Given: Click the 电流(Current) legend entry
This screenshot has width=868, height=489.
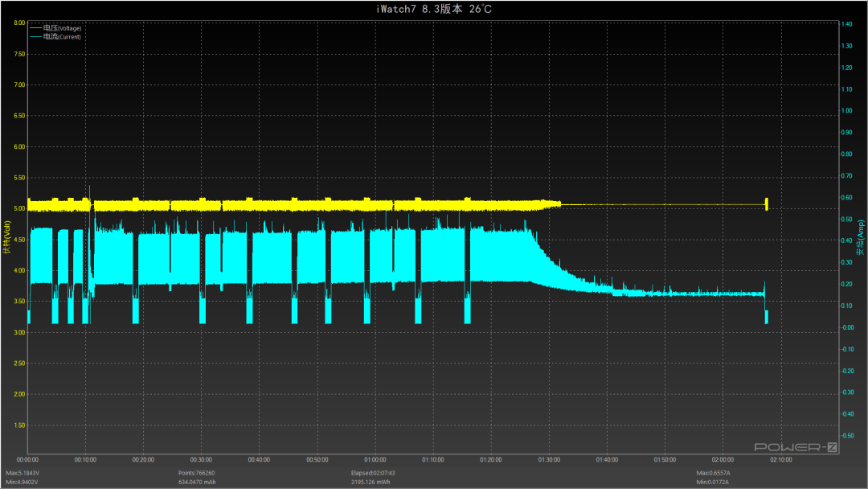Looking at the screenshot, I should (x=62, y=37).
